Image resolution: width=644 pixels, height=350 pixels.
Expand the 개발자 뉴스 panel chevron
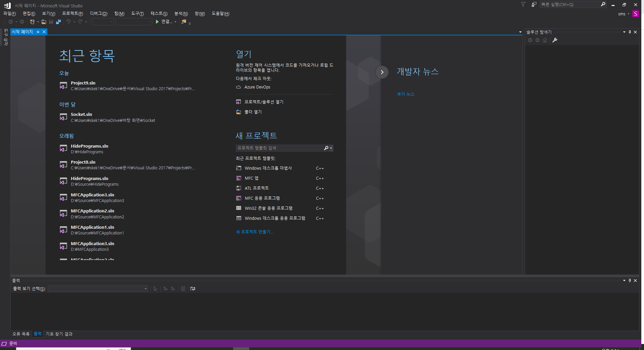(382, 72)
